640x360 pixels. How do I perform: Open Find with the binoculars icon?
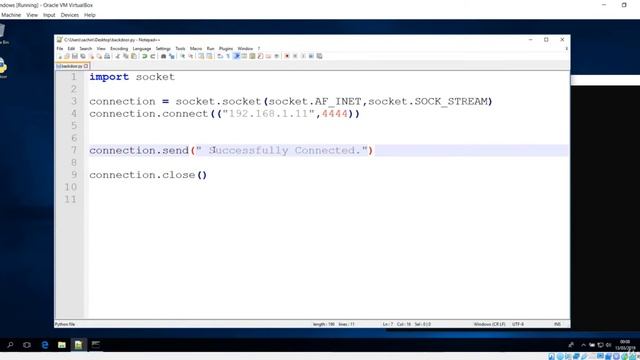(163, 56)
